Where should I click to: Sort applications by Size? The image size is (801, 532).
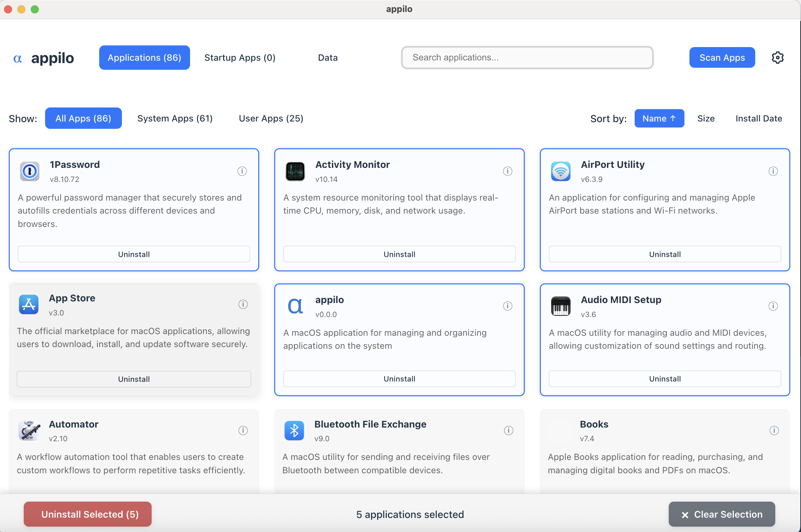click(x=706, y=118)
